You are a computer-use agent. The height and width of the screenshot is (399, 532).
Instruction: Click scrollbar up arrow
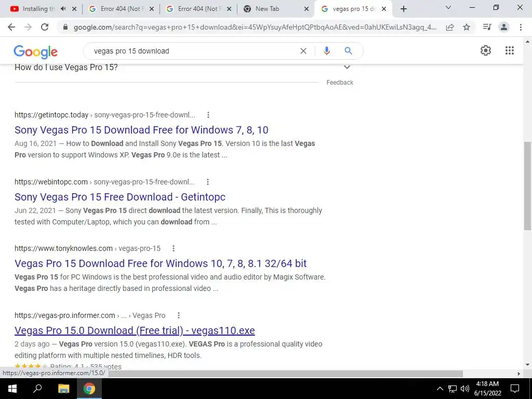527,42
